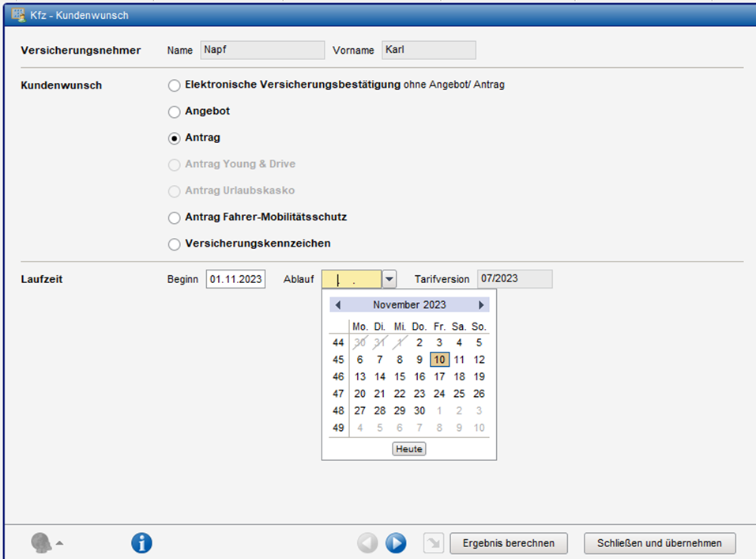Select date 11 in the calendar
756x559 pixels.
click(x=459, y=360)
